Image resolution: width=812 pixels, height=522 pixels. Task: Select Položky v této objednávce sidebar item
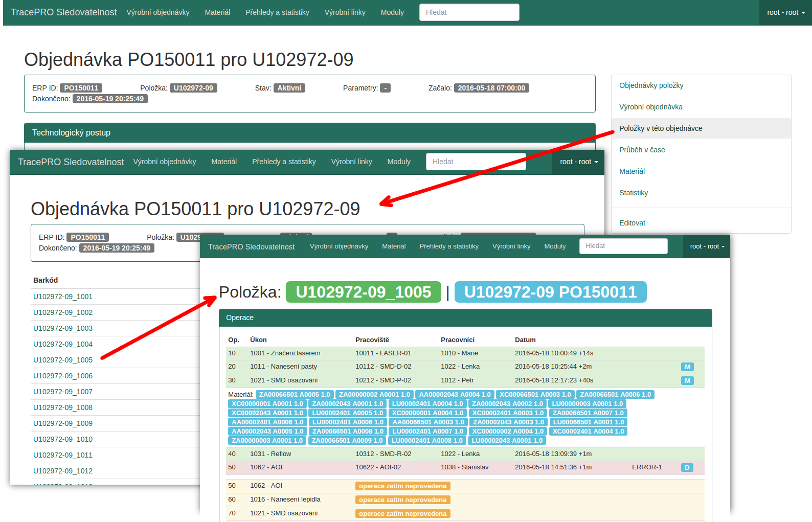[701, 128]
